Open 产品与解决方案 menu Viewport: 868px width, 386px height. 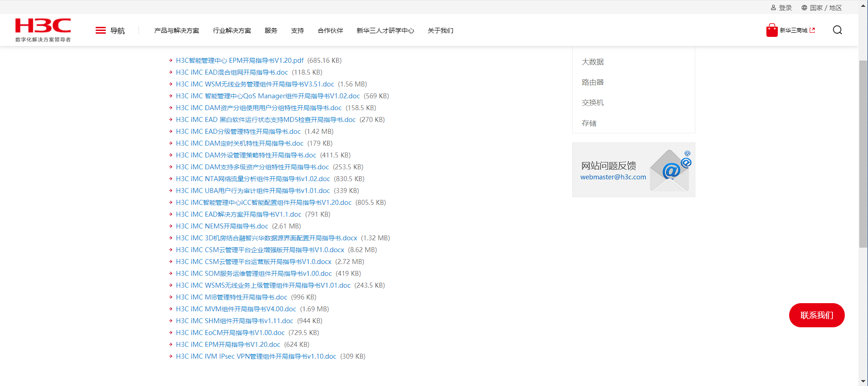177,30
